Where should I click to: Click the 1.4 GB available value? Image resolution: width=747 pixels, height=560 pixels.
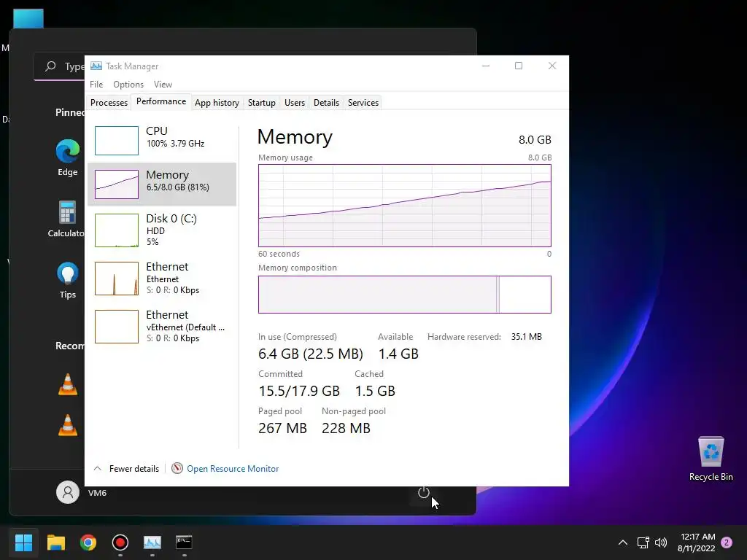click(398, 354)
